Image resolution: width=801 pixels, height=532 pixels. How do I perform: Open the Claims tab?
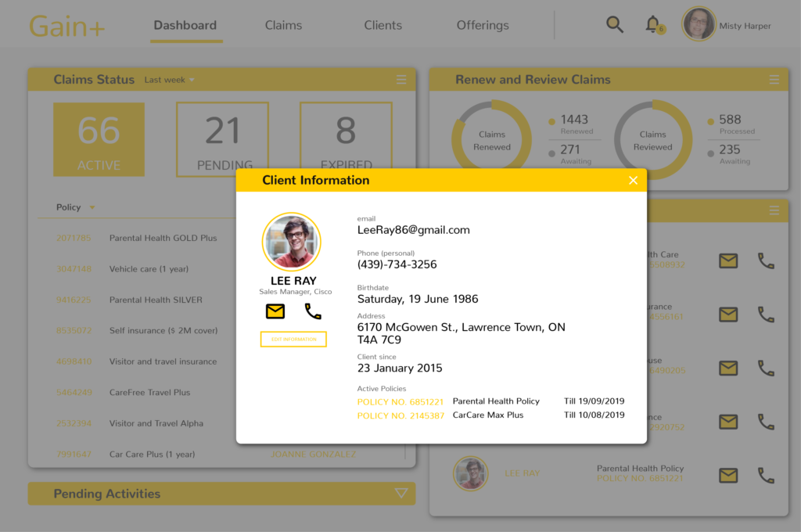(283, 25)
